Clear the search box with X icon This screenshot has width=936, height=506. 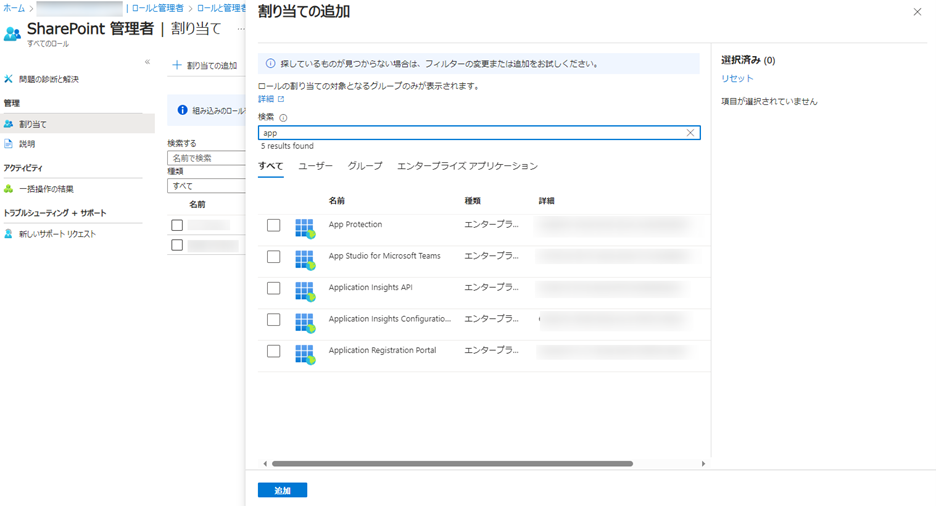690,132
